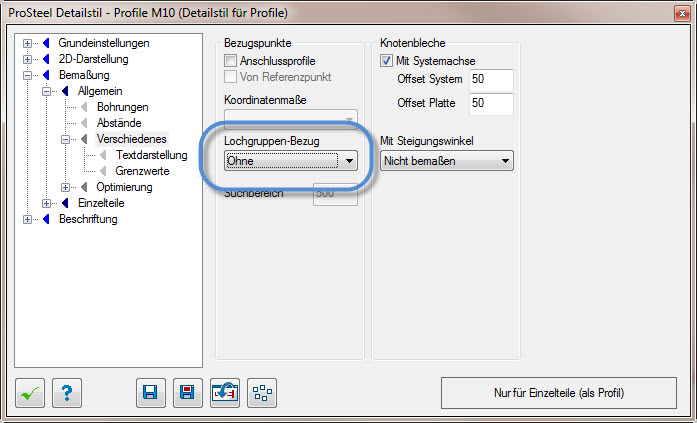Collapse the Bemaßung tree node
Screen dimensions: 697x423
click(28, 76)
